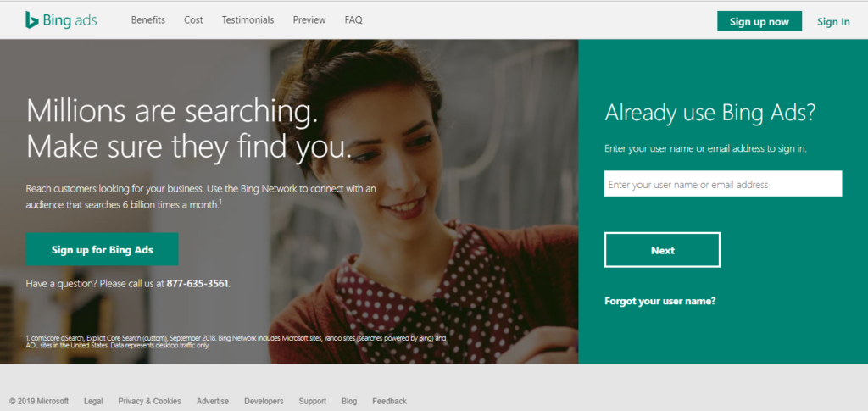This screenshot has width=868, height=411.
Task: Click the Millions are searching headline
Action: click(189, 129)
